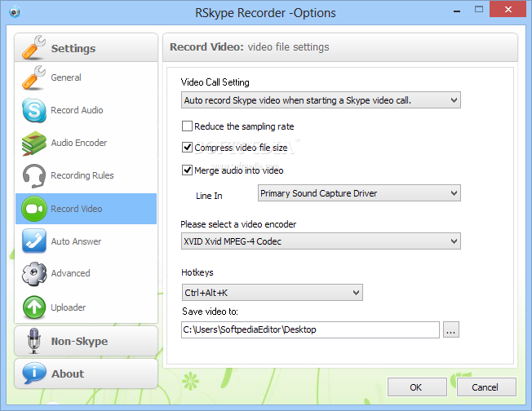The image size is (532, 411).
Task: Click the Video Call Setting label
Action: click(215, 82)
